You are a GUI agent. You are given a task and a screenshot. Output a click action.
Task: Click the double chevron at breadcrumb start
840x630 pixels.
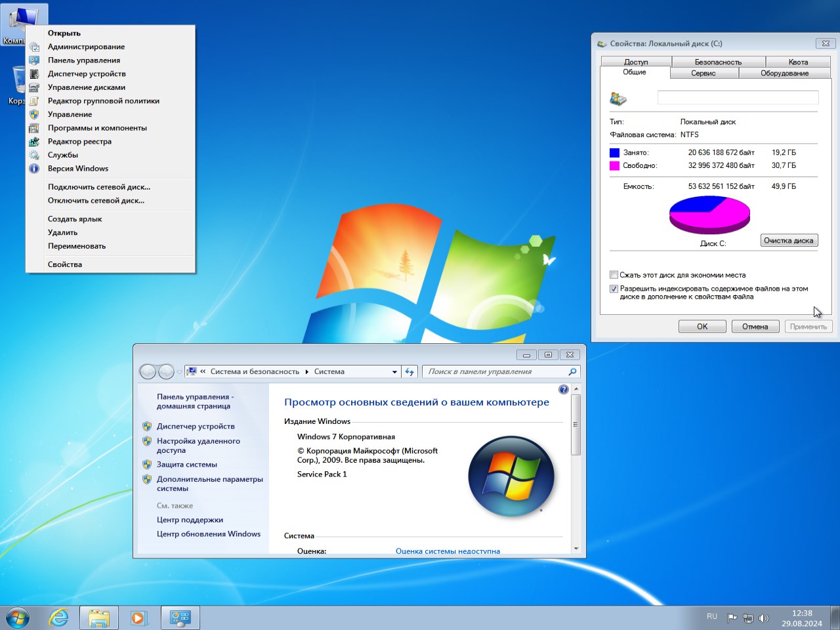(x=203, y=371)
